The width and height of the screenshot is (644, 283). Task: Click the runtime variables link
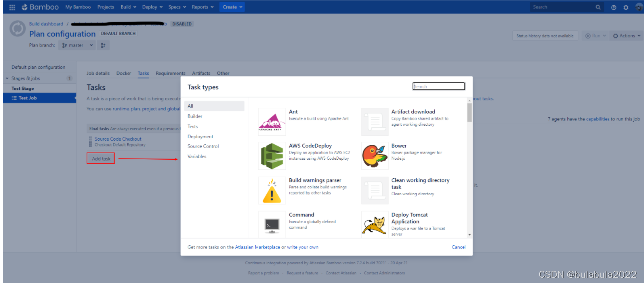tap(121, 109)
